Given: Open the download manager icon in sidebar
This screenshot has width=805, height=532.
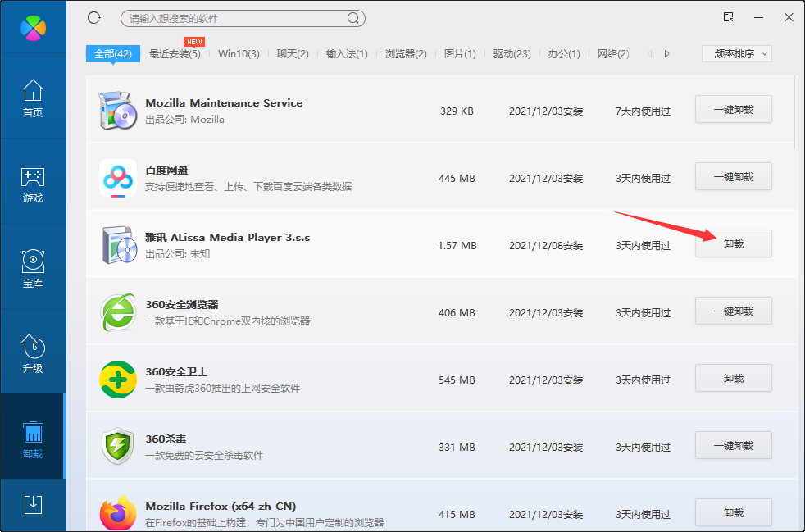Looking at the screenshot, I should [x=33, y=504].
